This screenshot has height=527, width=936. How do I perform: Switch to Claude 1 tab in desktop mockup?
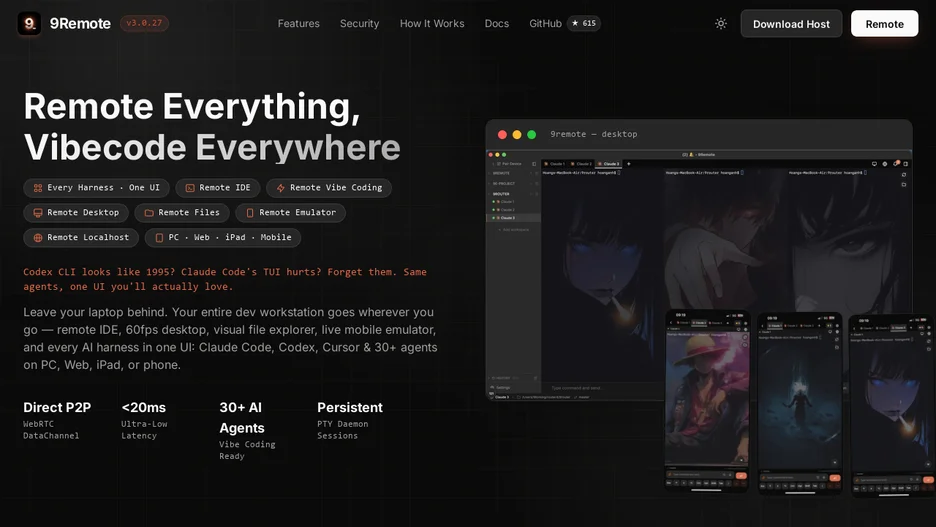(x=555, y=164)
